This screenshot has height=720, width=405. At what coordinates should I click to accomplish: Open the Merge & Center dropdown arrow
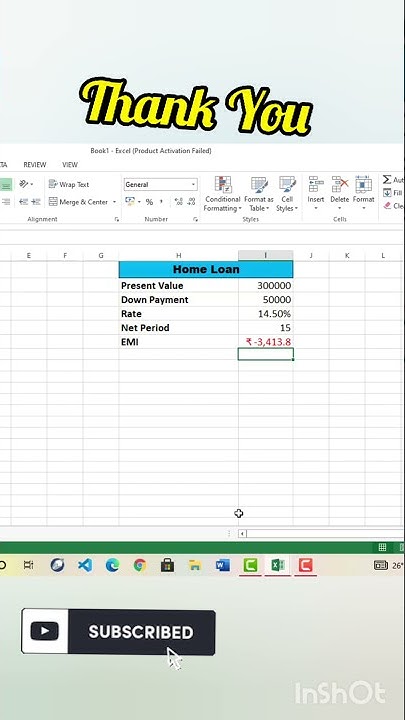point(114,202)
